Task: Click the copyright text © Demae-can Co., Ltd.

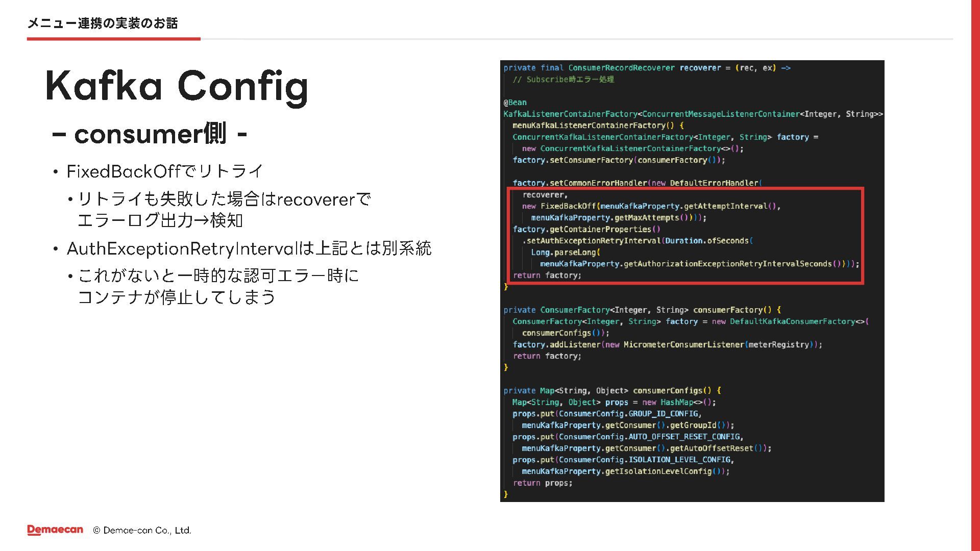Action: click(x=142, y=531)
